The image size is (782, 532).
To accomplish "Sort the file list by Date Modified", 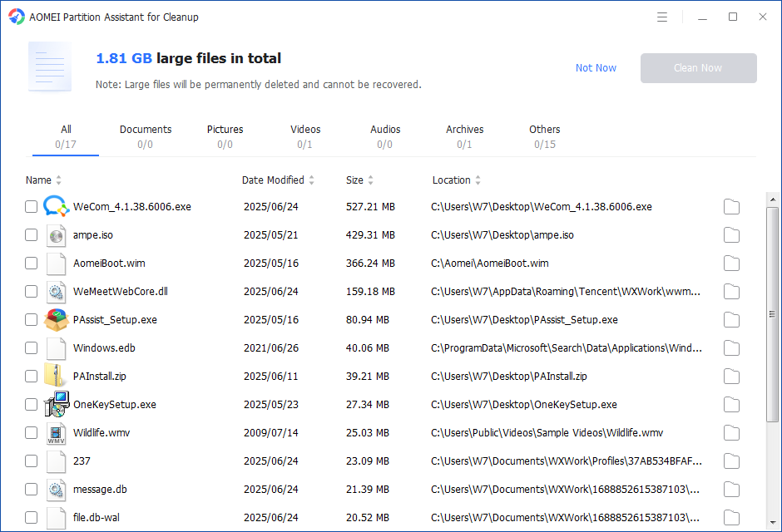I will pos(278,180).
